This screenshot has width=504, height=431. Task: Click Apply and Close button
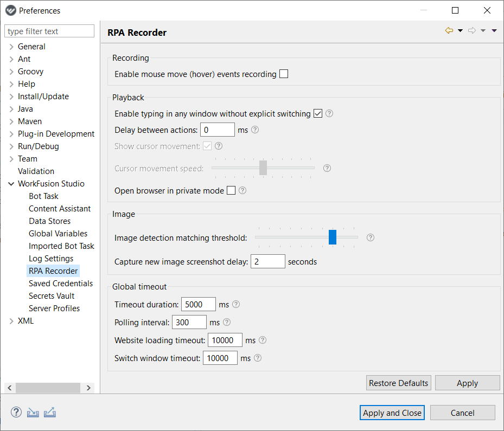tap(392, 413)
